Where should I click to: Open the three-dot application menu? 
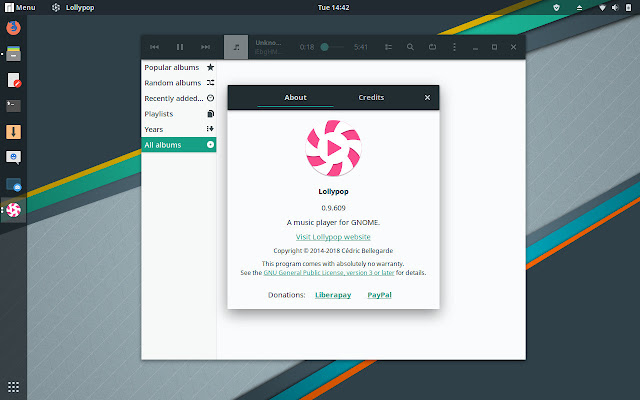click(x=454, y=47)
